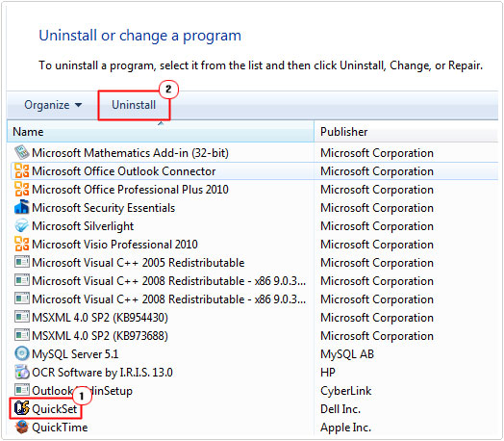This screenshot has height=441, width=504.
Task: Select the MySQL Server 5.1 icon
Action: (x=22, y=353)
